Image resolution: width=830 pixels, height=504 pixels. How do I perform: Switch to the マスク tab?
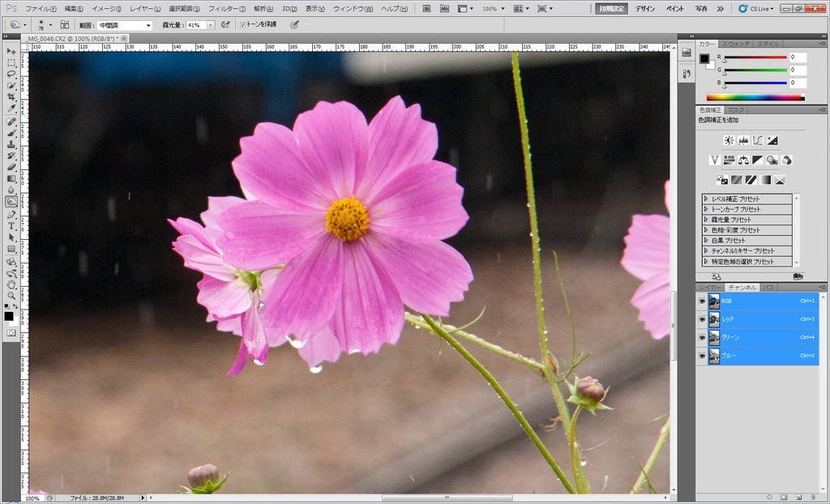pyautogui.click(x=736, y=110)
